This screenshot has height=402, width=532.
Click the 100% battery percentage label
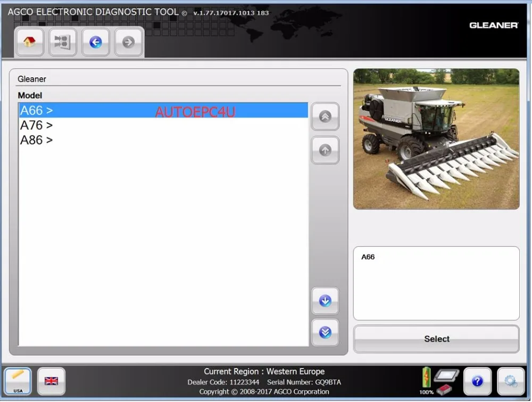pyautogui.click(x=426, y=392)
